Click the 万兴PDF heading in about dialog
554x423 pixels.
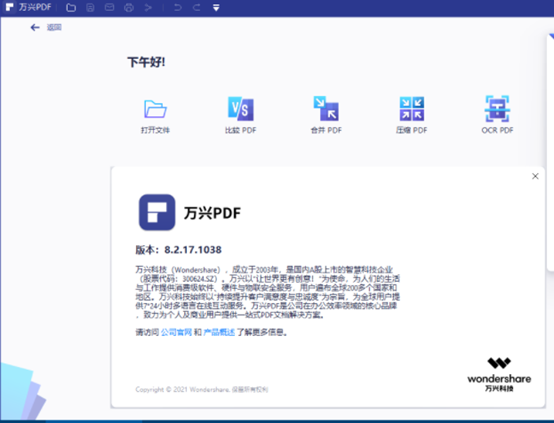pos(212,213)
